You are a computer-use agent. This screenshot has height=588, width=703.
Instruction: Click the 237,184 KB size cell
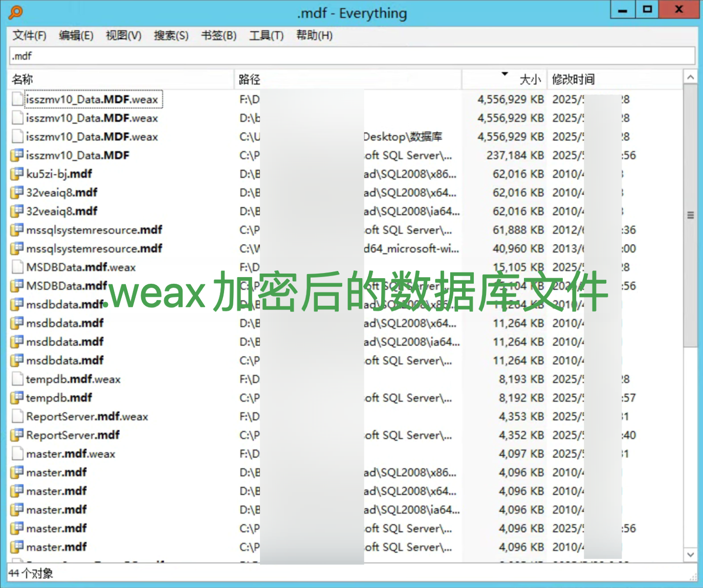[515, 155]
